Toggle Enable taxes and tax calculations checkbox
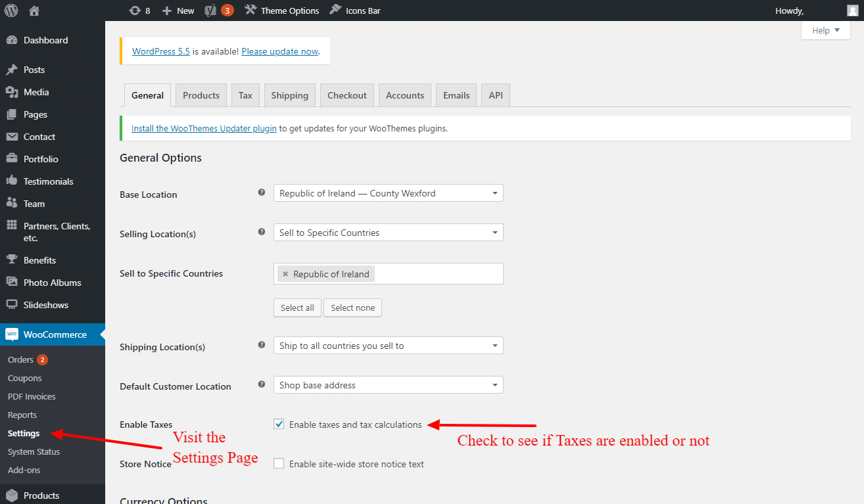 (279, 424)
